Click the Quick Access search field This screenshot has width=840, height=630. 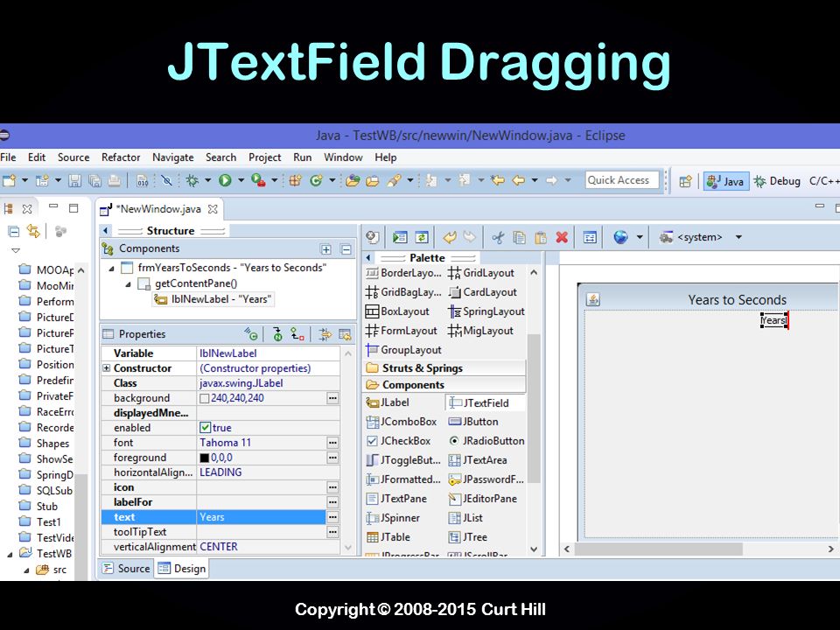622,180
